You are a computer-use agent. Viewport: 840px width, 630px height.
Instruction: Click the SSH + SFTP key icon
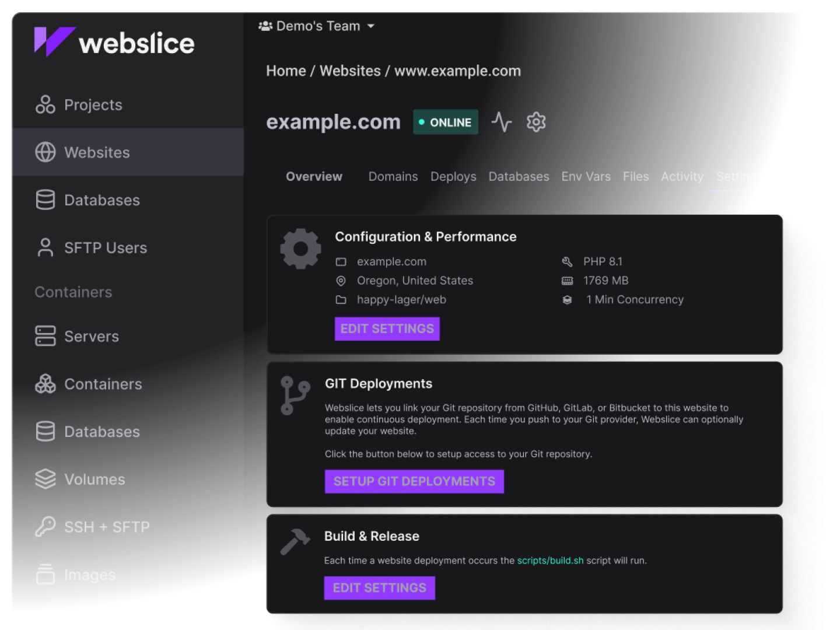point(45,527)
